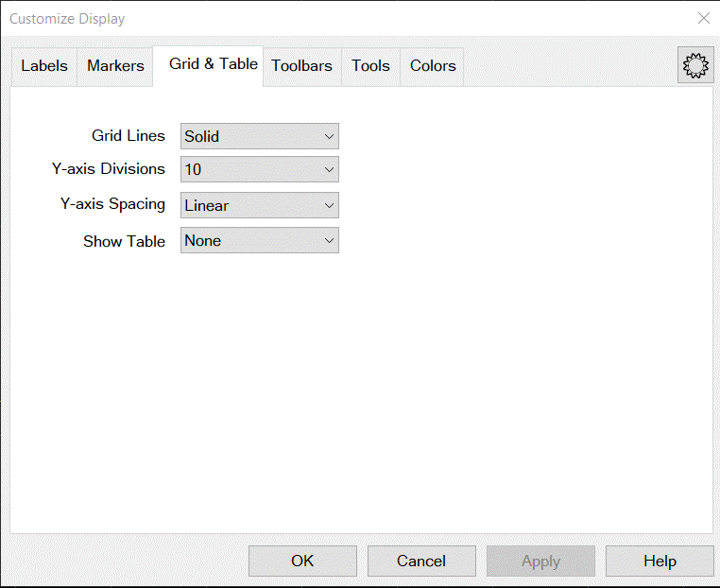Click the Y-axis Divisions label text
This screenshot has width=720, height=588.
(x=108, y=169)
